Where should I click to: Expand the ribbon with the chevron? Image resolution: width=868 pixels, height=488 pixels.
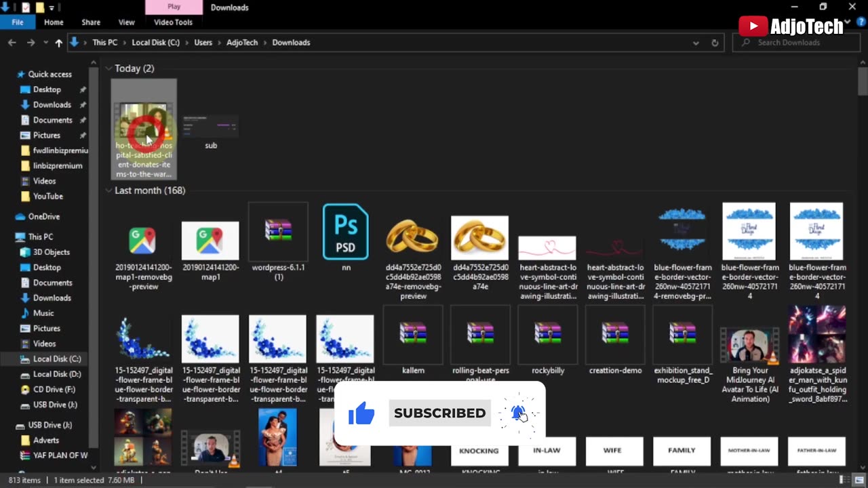coord(846,22)
